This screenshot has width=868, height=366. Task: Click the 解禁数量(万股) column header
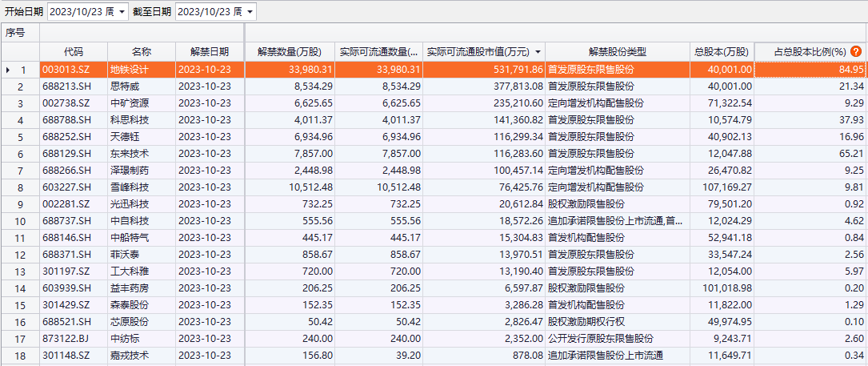pos(290,52)
